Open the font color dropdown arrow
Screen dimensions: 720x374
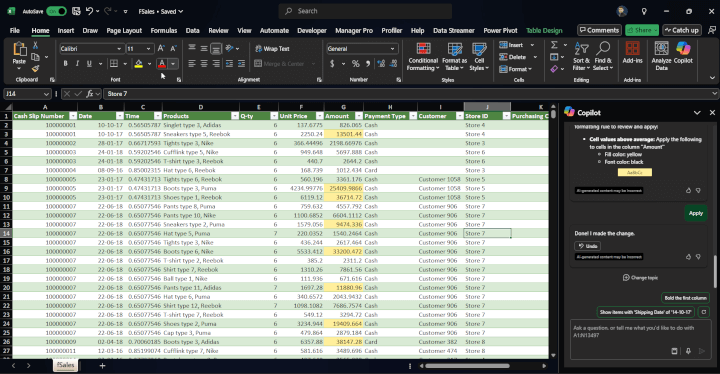click(173, 63)
